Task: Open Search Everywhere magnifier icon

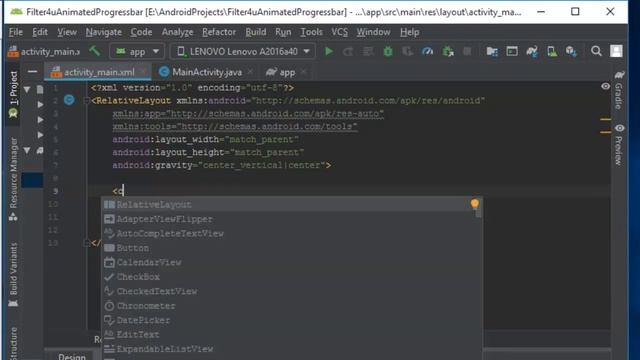Action: [596, 51]
